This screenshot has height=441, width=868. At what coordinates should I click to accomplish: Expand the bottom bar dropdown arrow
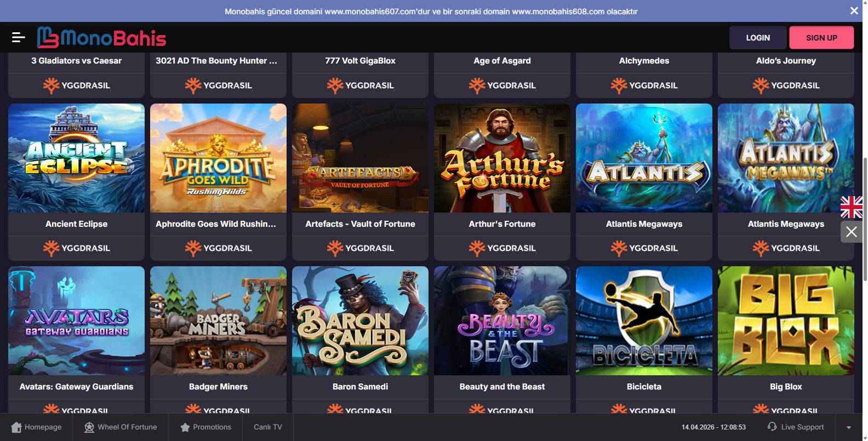pyautogui.click(x=849, y=427)
